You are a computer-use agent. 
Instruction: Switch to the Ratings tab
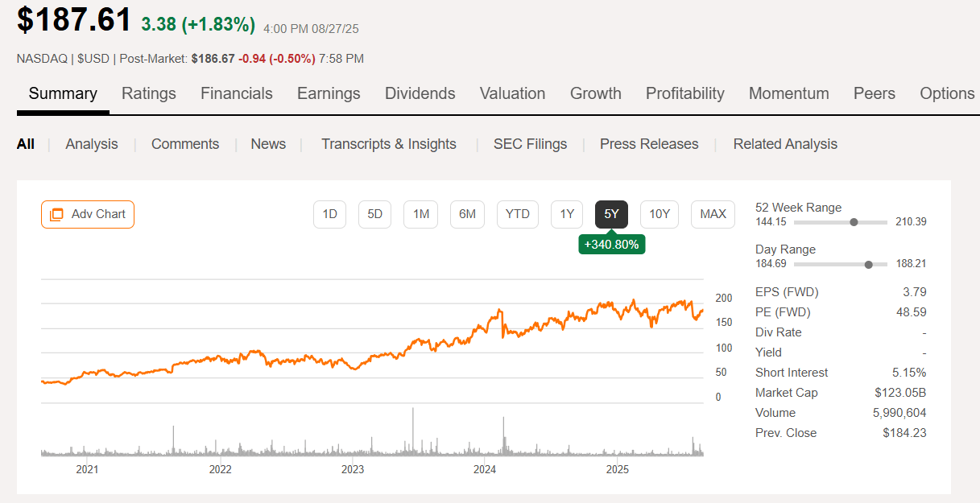pos(148,93)
